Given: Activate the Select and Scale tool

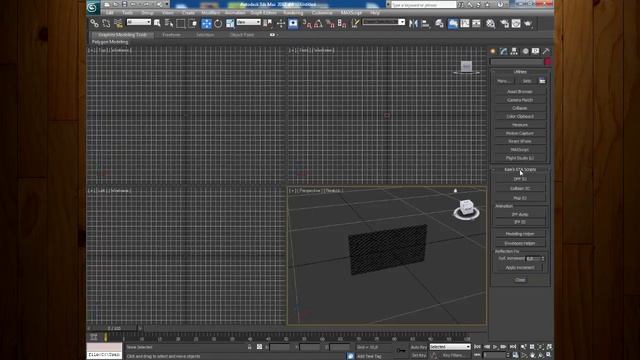Looking at the screenshot, I should pos(230,23).
